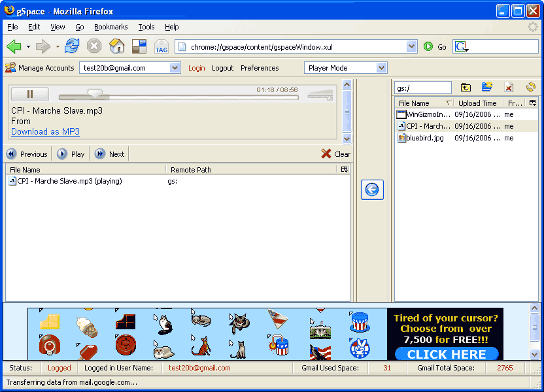Open the Forward button history dropdown arrow
The width and height of the screenshot is (544, 392).
click(58, 46)
